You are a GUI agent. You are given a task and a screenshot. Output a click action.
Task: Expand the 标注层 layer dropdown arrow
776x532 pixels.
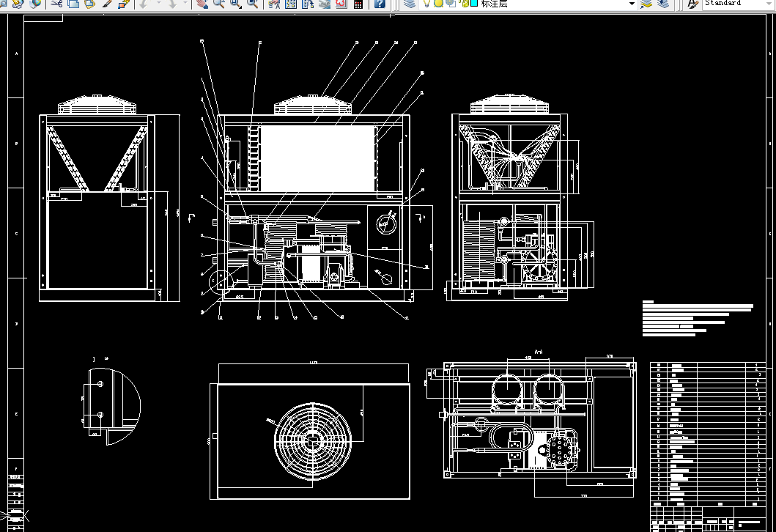click(632, 4)
